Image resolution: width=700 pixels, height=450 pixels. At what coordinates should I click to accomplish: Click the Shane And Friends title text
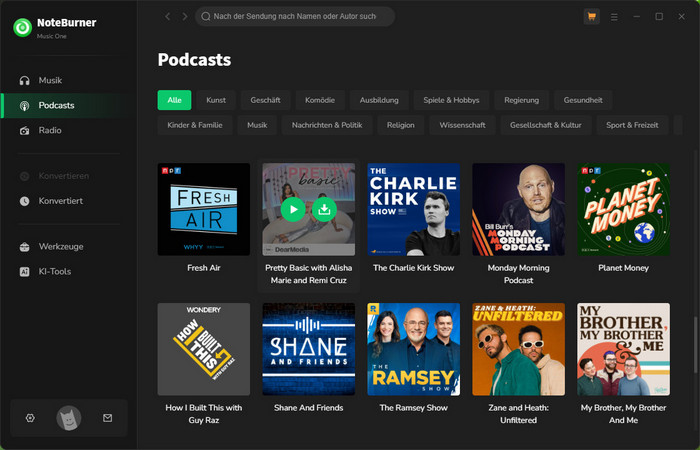point(308,408)
